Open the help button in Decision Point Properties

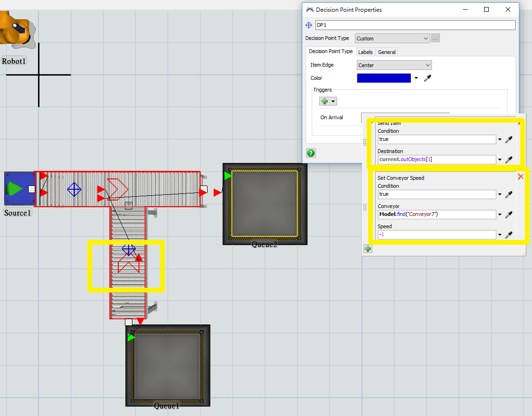311,153
